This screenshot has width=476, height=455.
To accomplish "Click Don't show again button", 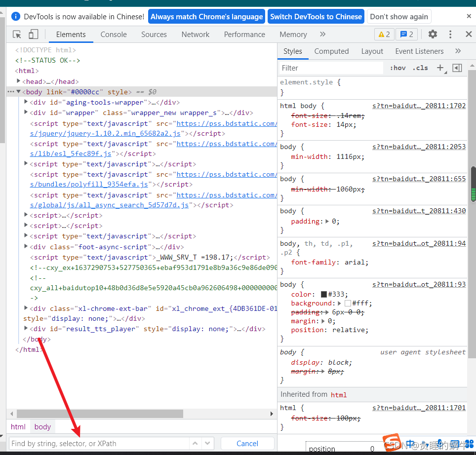I will (399, 16).
